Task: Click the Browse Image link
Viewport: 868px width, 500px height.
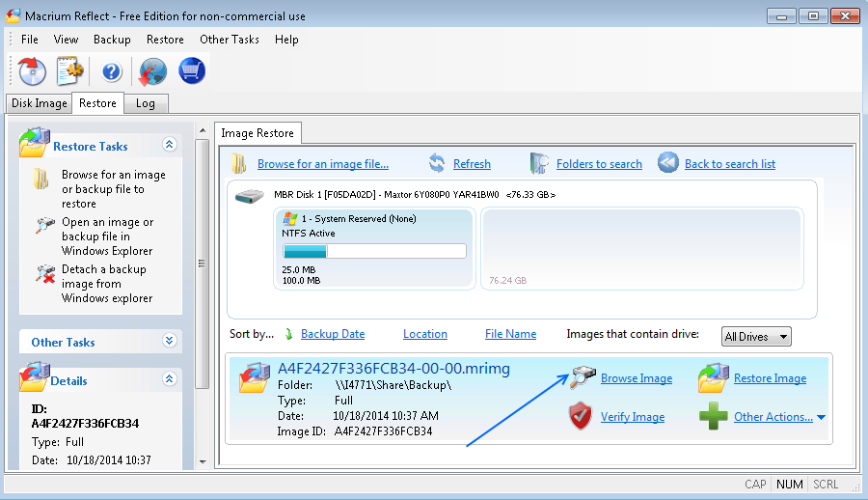Action: click(x=637, y=378)
